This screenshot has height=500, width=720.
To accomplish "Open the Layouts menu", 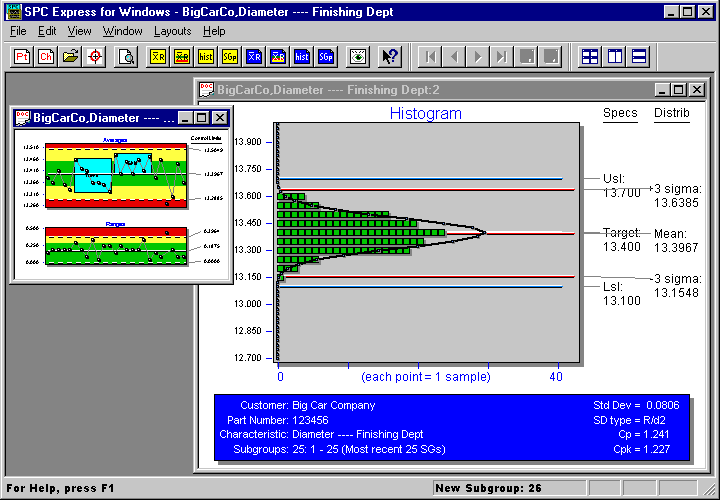I will click(172, 31).
